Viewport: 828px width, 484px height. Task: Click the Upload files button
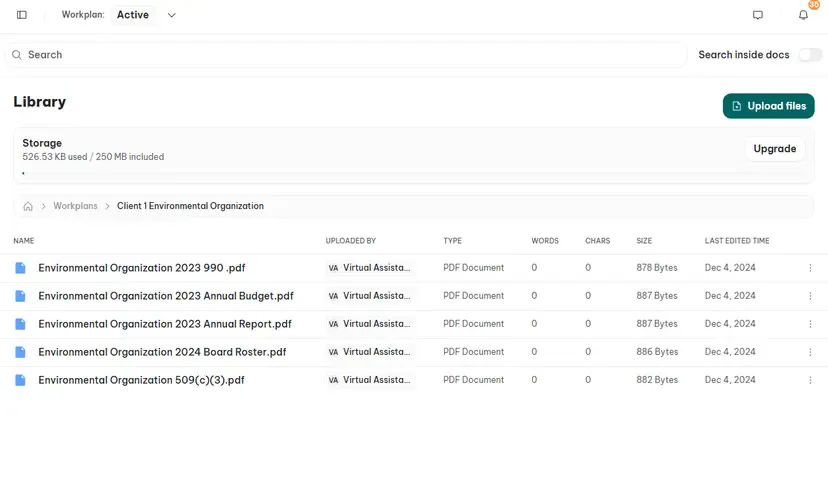tap(768, 106)
